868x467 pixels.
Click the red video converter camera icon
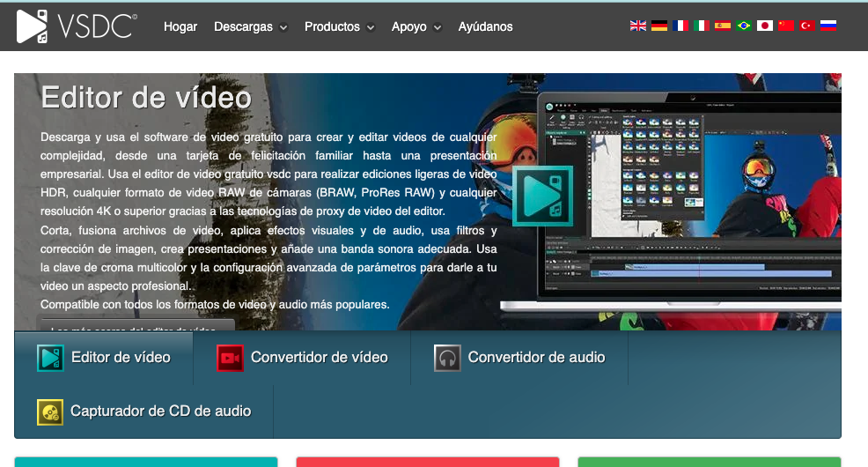[x=230, y=358]
